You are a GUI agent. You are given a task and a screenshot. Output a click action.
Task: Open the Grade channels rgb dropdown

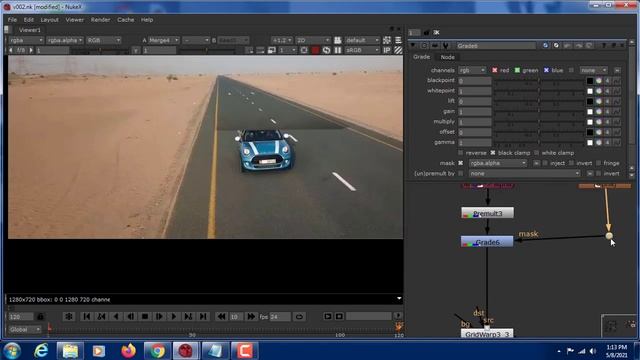(x=472, y=70)
